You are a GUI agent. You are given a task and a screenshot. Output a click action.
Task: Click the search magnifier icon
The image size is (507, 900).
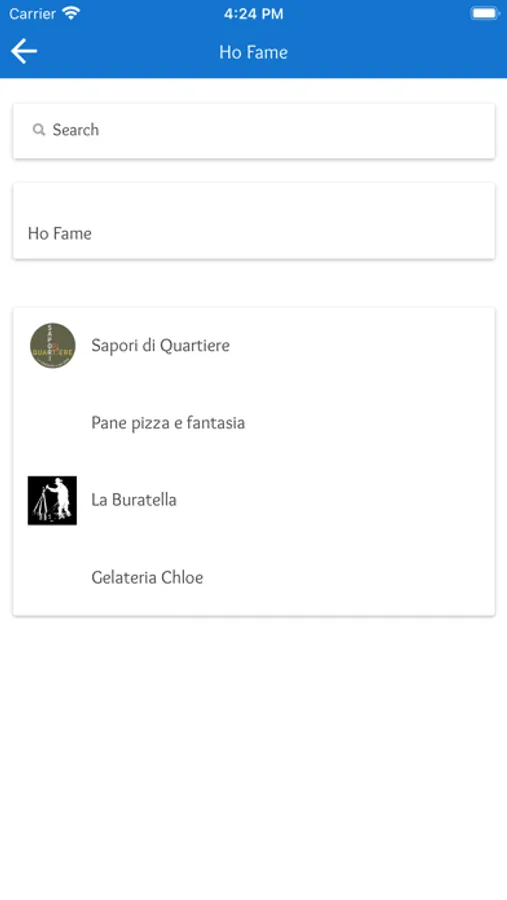(x=38, y=130)
